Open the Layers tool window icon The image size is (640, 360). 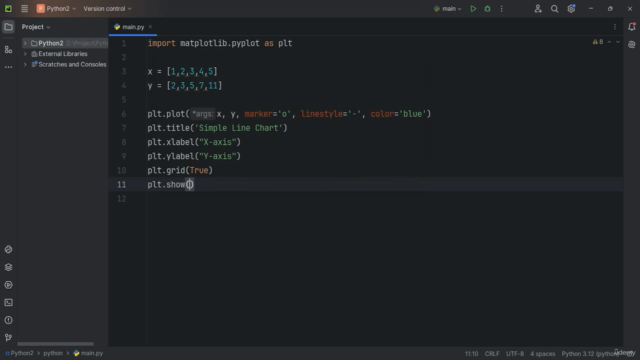tap(8, 267)
